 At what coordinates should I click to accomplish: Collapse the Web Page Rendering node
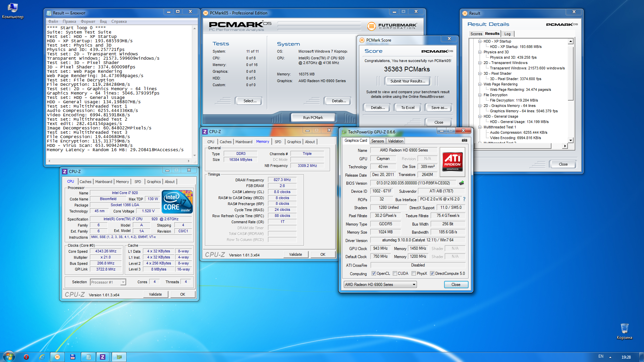480,84
